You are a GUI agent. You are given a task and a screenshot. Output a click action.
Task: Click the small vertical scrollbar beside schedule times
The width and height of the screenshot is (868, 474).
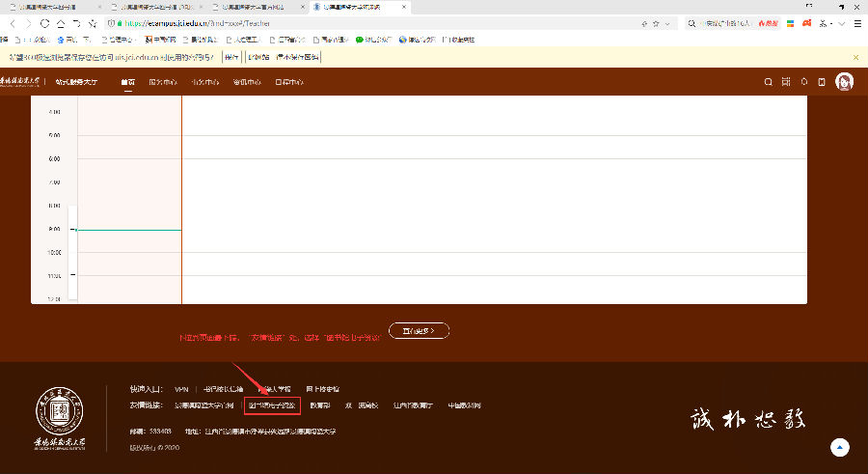[x=72, y=253]
